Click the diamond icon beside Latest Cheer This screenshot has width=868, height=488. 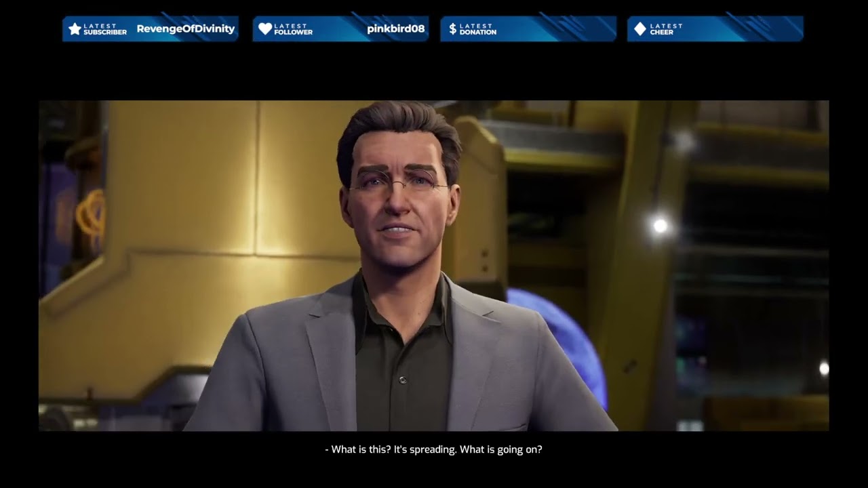click(640, 28)
